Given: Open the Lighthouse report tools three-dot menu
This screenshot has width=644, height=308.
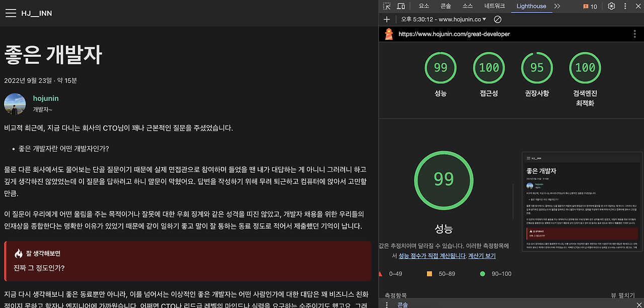Looking at the screenshot, I should pyautogui.click(x=635, y=34).
